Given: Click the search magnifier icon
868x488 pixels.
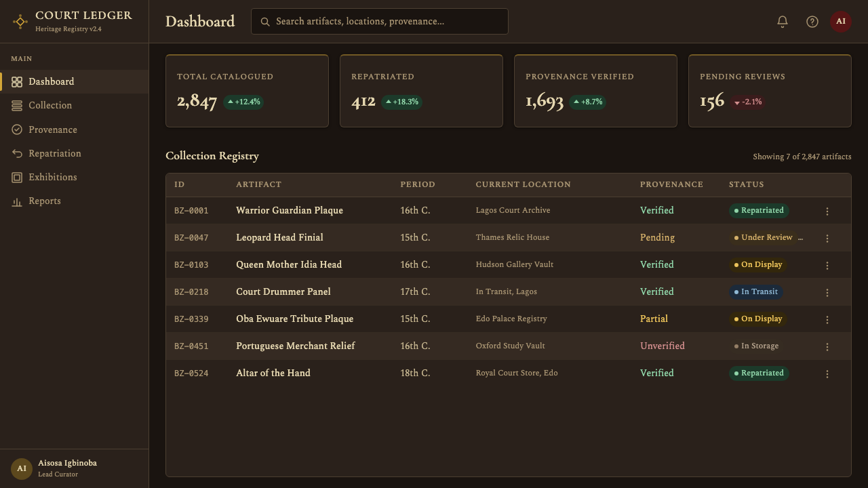Looking at the screenshot, I should [266, 22].
